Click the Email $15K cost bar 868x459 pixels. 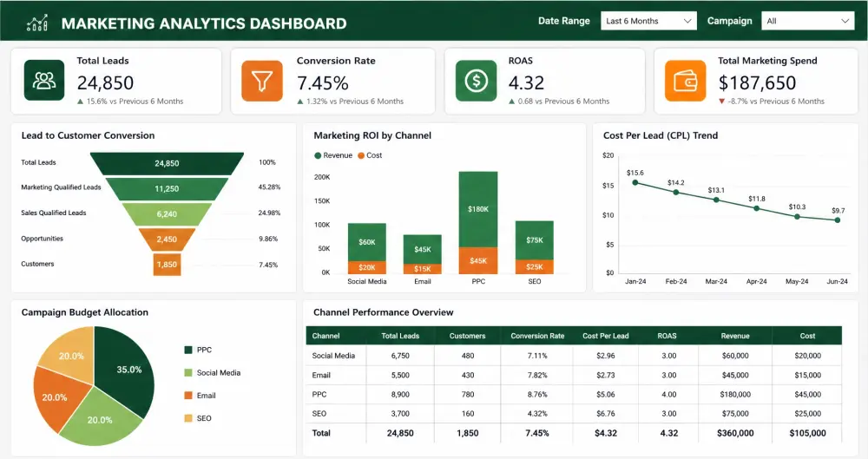pos(423,268)
